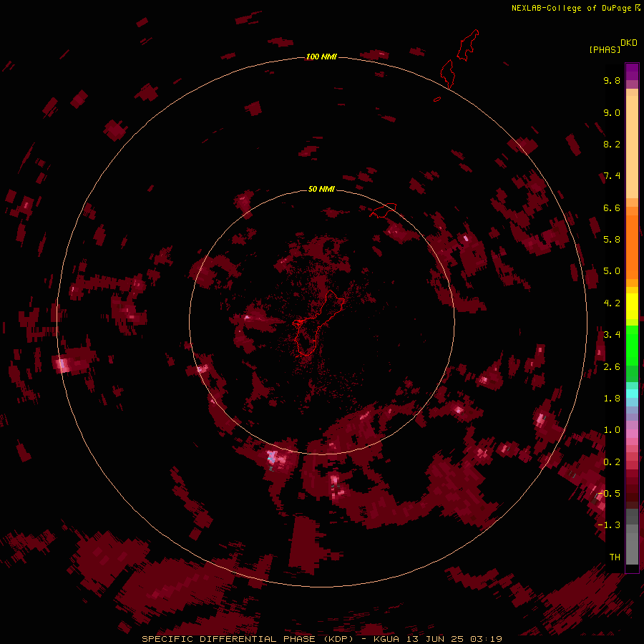This screenshot has width=644, height=644.
Task: Click the 1.0 scale value
Action: [612, 430]
